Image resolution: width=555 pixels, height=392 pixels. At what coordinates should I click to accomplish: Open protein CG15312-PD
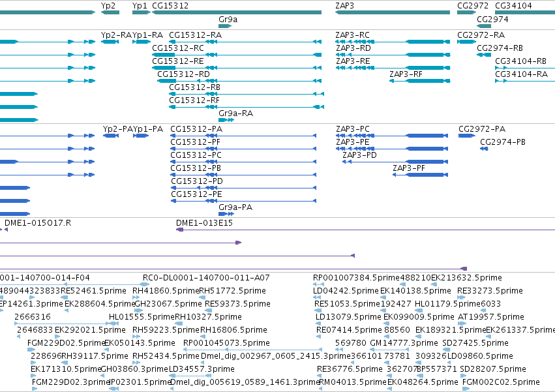point(197,182)
